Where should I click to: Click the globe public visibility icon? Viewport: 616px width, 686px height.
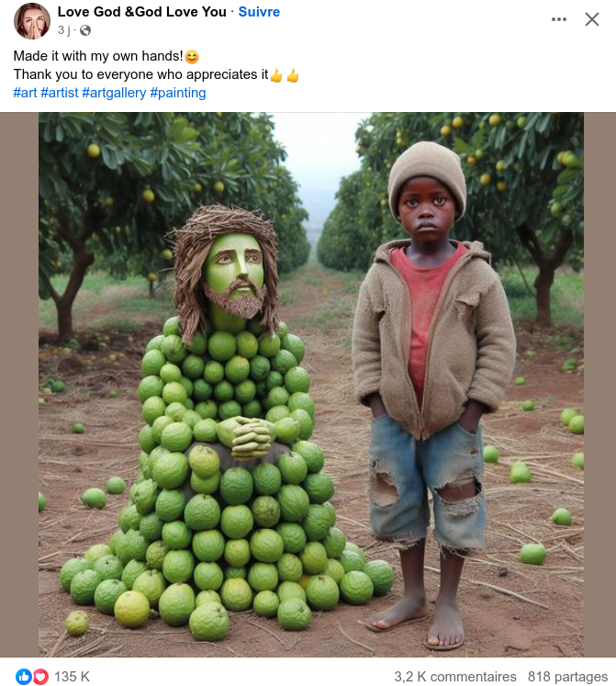[x=85, y=30]
